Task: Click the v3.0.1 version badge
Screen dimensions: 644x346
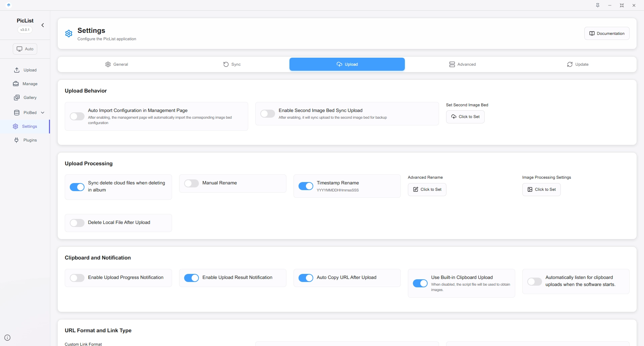Action: coord(25,30)
